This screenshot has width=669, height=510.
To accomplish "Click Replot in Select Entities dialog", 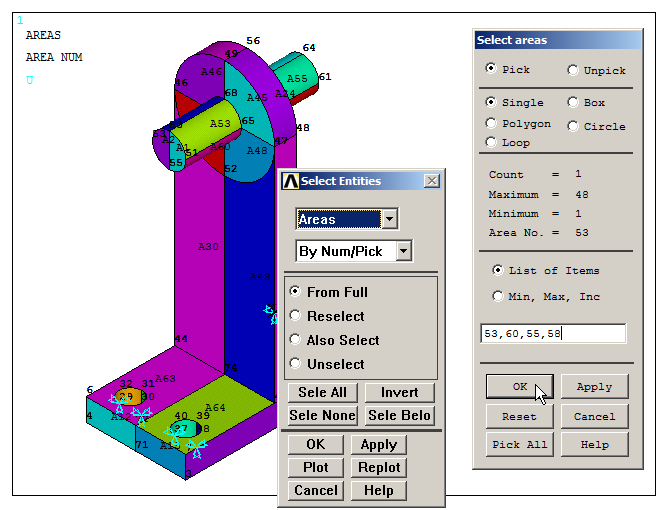I will [378, 467].
